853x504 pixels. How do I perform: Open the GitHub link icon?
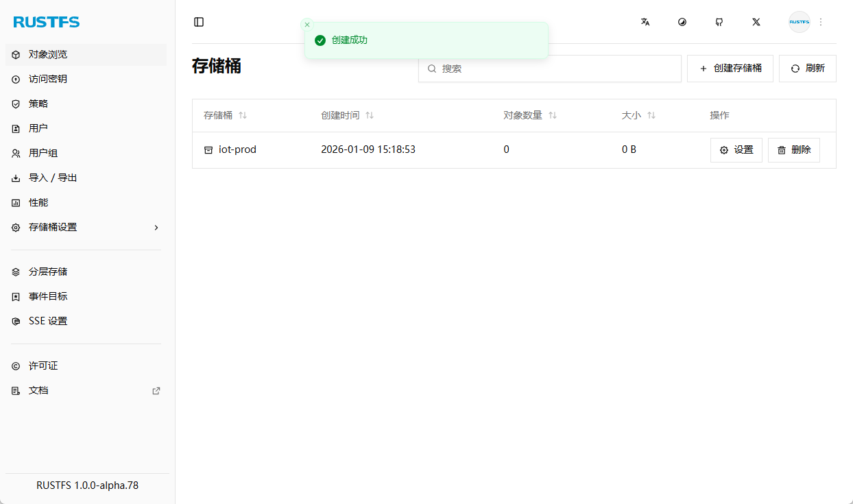pyautogui.click(x=719, y=22)
